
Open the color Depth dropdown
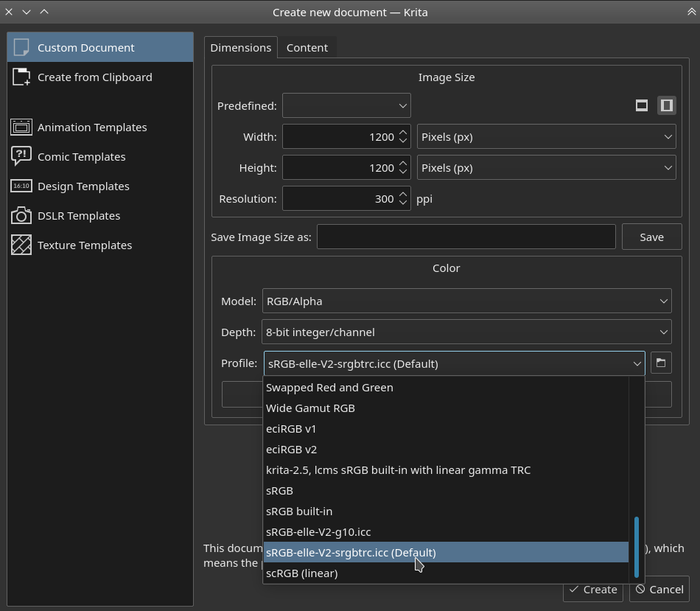(466, 332)
